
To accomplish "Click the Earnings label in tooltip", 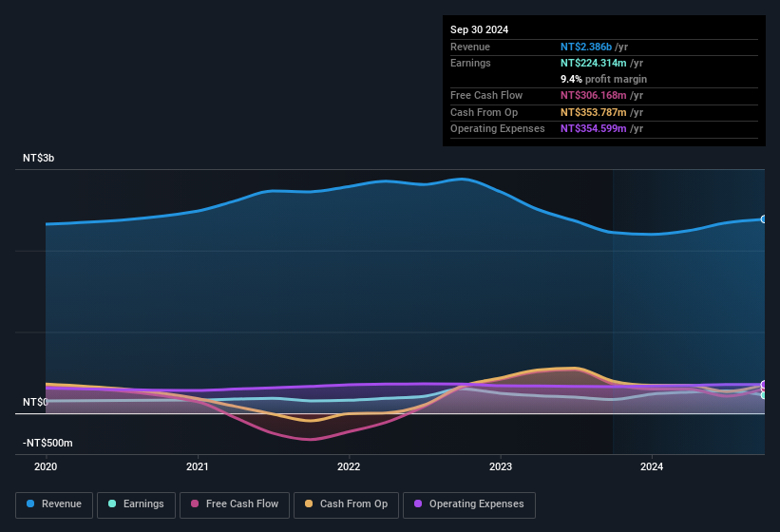I will 470,63.
